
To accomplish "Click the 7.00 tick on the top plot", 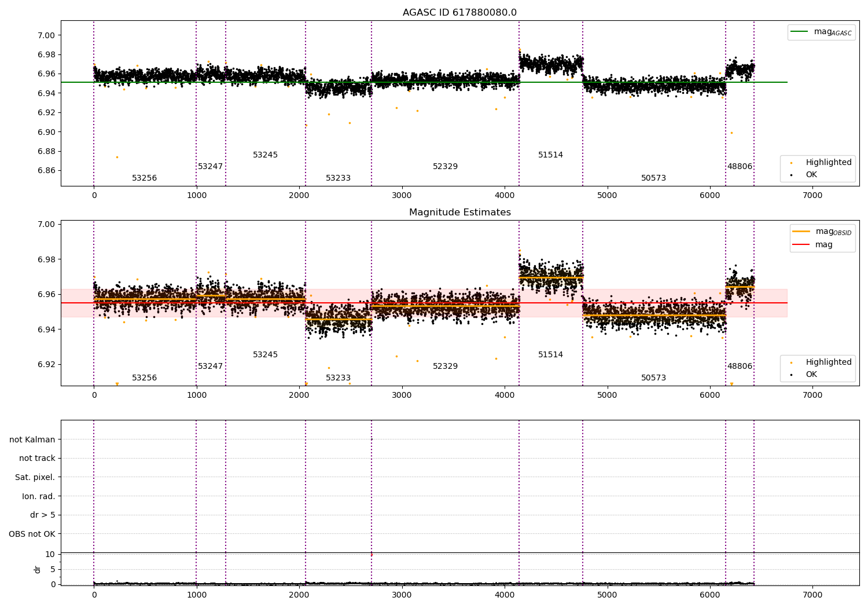I will point(46,35).
